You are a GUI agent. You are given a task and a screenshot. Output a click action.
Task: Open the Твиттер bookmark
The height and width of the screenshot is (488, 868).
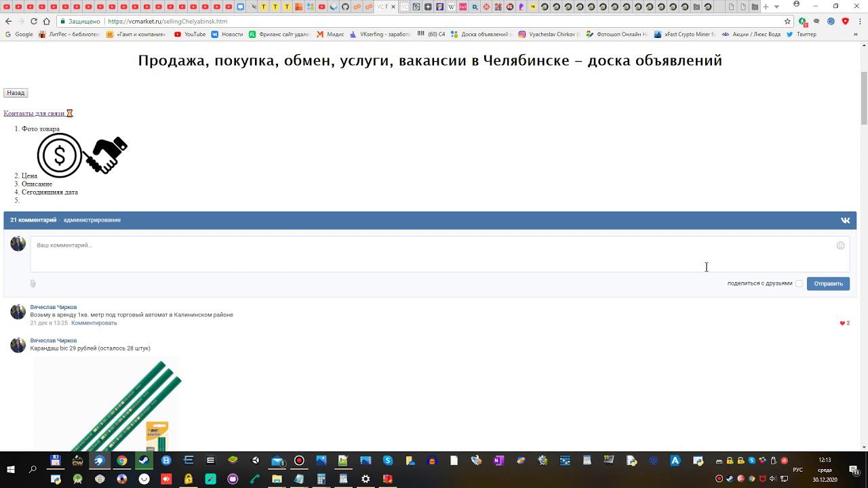(x=802, y=34)
